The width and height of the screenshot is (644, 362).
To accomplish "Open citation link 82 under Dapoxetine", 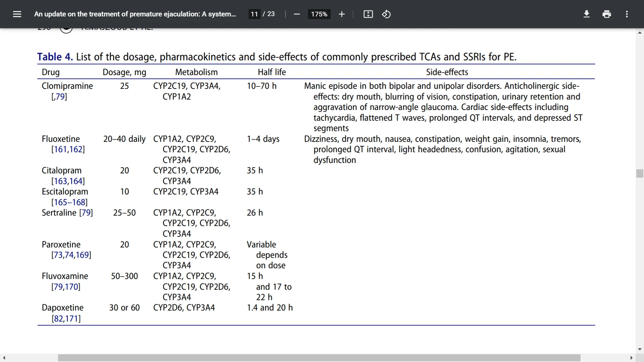I will click(58, 318).
